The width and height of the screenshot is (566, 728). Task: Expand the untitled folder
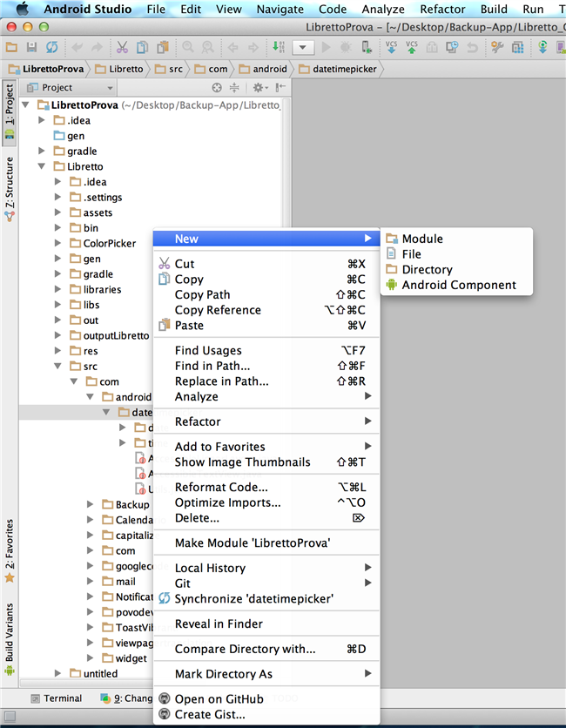click(57, 673)
